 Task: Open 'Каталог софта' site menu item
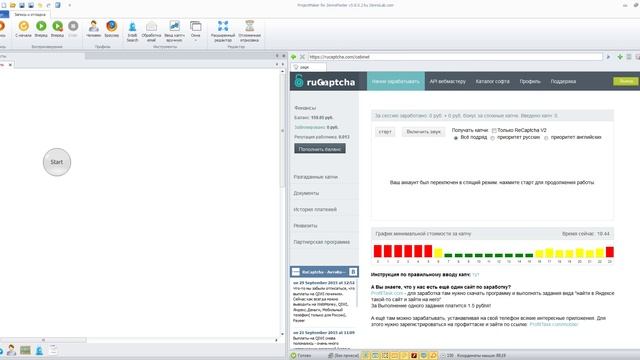click(492, 81)
